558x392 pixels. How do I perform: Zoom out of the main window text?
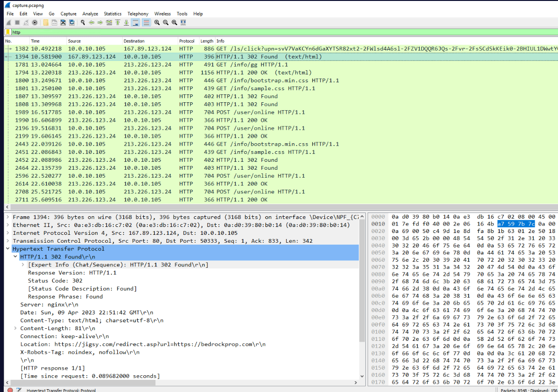coord(166,22)
